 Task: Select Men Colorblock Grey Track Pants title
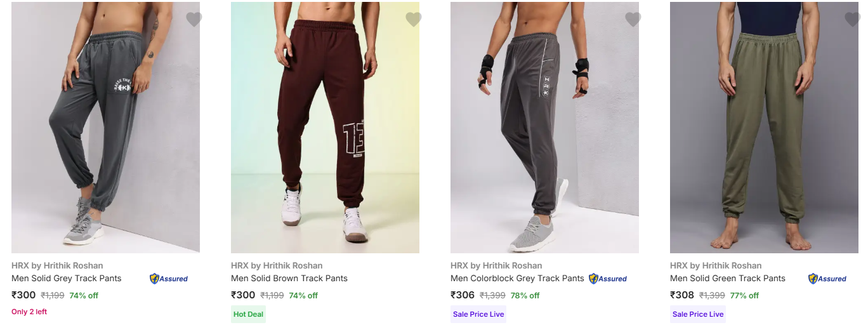517,278
